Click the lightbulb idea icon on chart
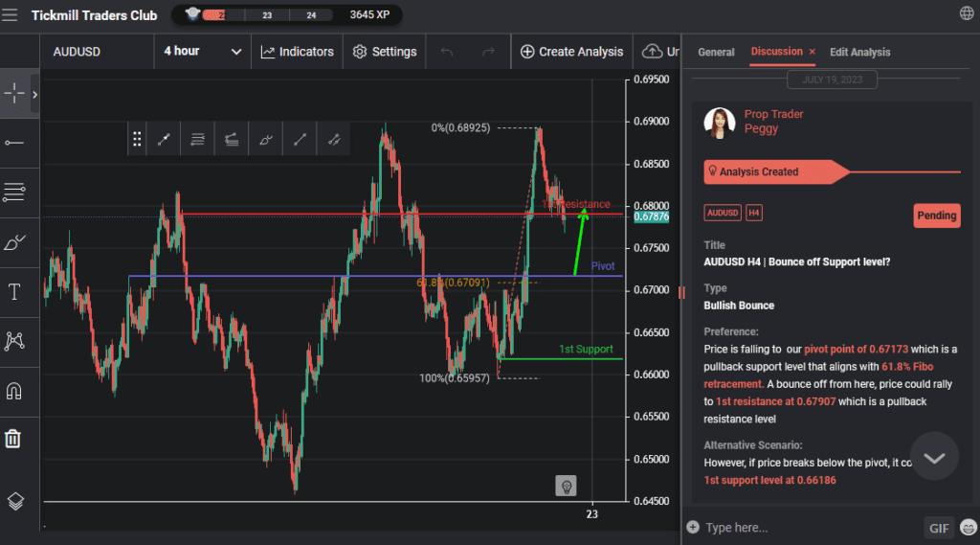Viewport: 980px width, 545px height. (x=567, y=486)
